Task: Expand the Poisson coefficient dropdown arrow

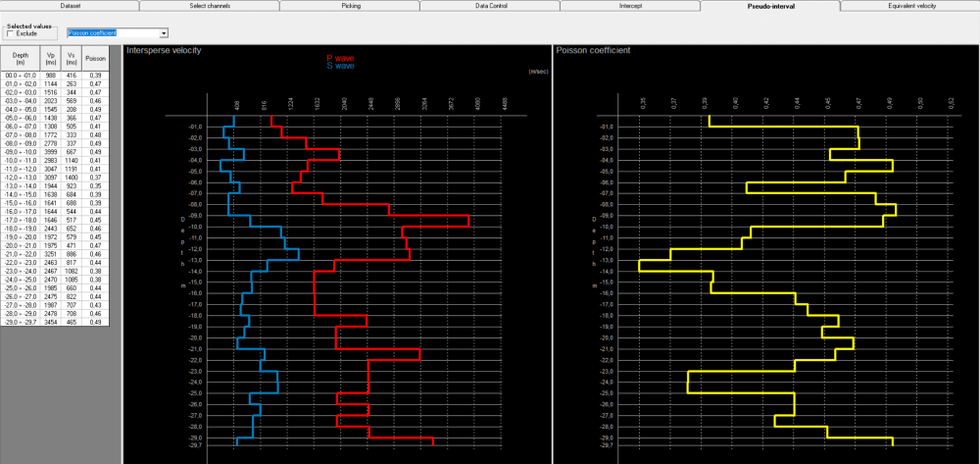Action: [164, 33]
